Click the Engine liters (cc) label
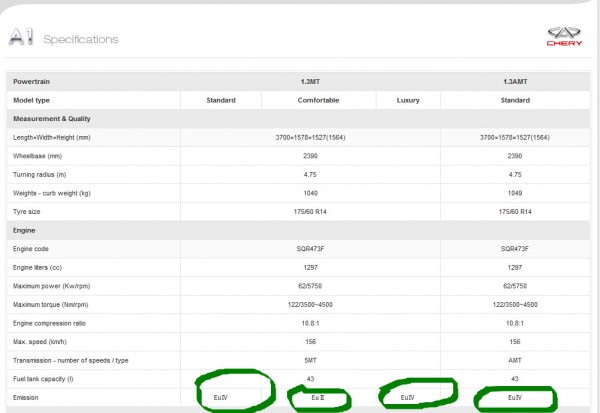The width and height of the screenshot is (600, 413). pyautogui.click(x=37, y=268)
